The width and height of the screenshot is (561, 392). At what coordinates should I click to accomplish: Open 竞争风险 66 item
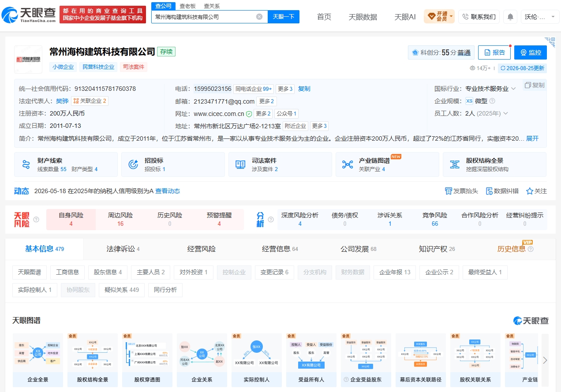point(435,219)
